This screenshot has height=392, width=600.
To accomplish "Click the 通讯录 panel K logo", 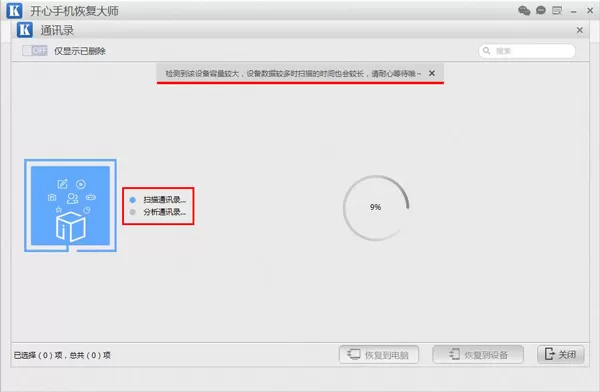I will click(x=25, y=30).
